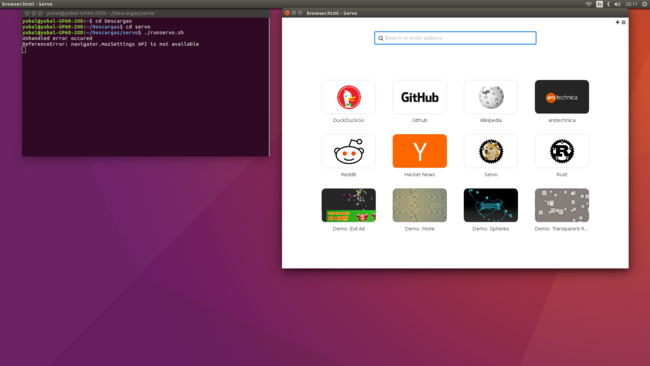Viewport: 650px width, 366px height.
Task: Click the DuckDuckGo label text
Action: pos(348,120)
